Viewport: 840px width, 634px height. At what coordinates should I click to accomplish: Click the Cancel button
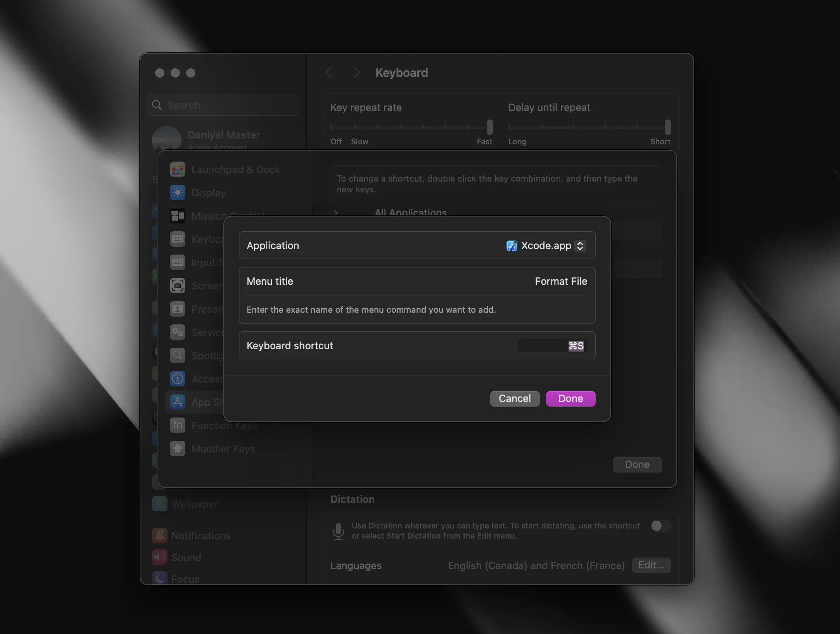pos(514,398)
